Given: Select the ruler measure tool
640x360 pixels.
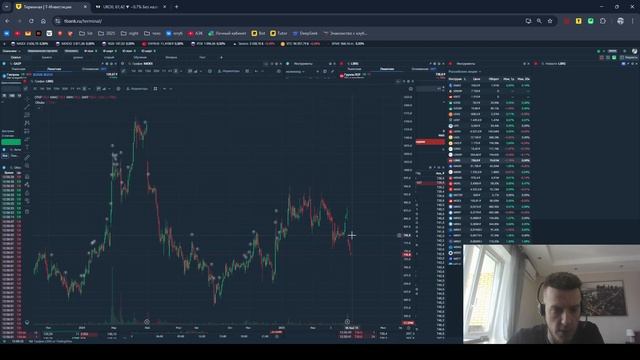Looking at the screenshot, I should click(x=27, y=158).
